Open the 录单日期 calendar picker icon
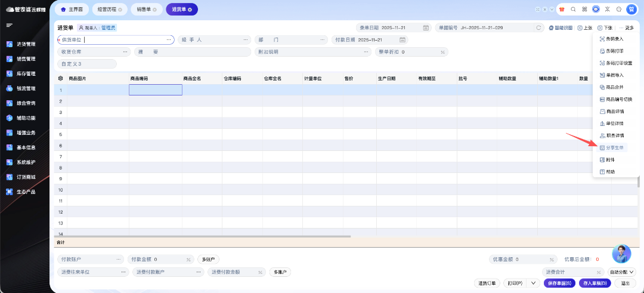644x293 pixels. [426, 28]
